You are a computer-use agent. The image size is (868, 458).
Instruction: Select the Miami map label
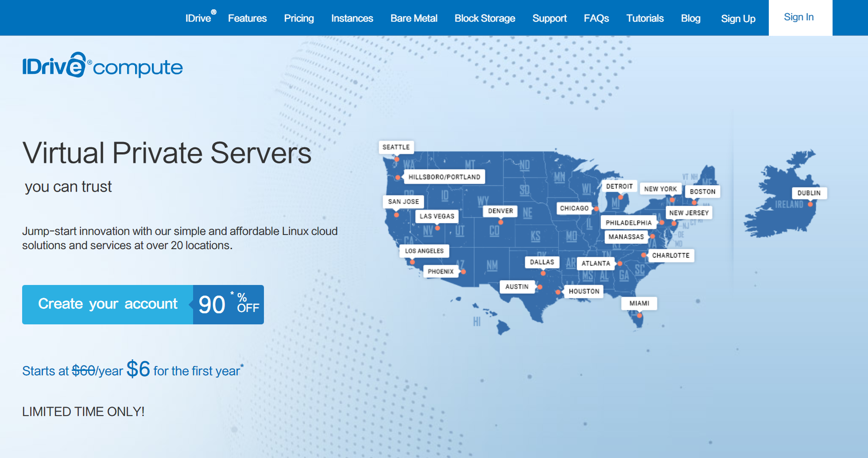(639, 303)
